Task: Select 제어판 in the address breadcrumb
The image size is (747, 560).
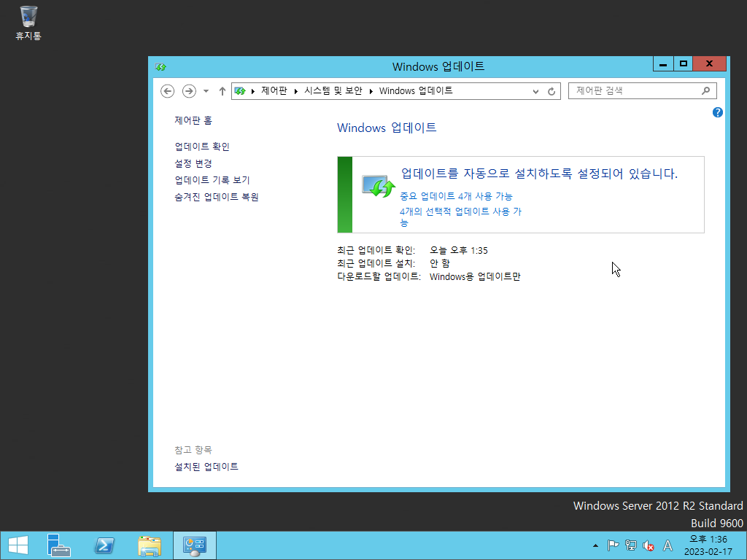Action: pos(274,90)
